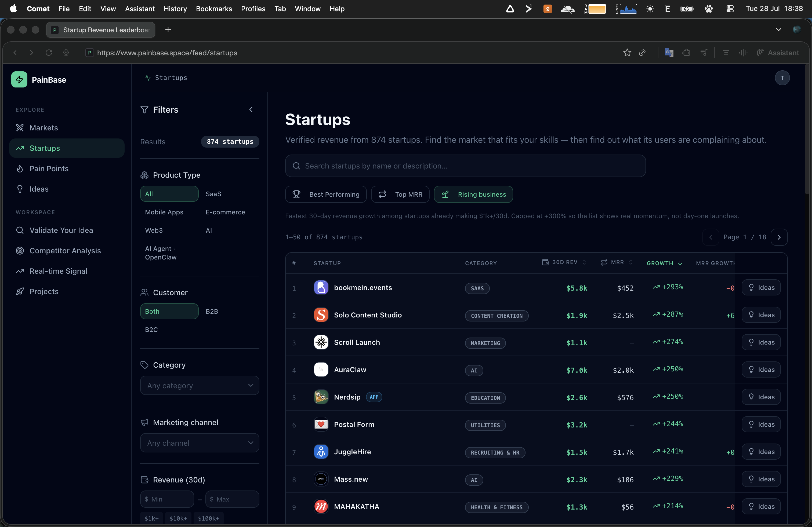Open the Any channel dropdown
Screen dimensions: 812x527
(200, 443)
